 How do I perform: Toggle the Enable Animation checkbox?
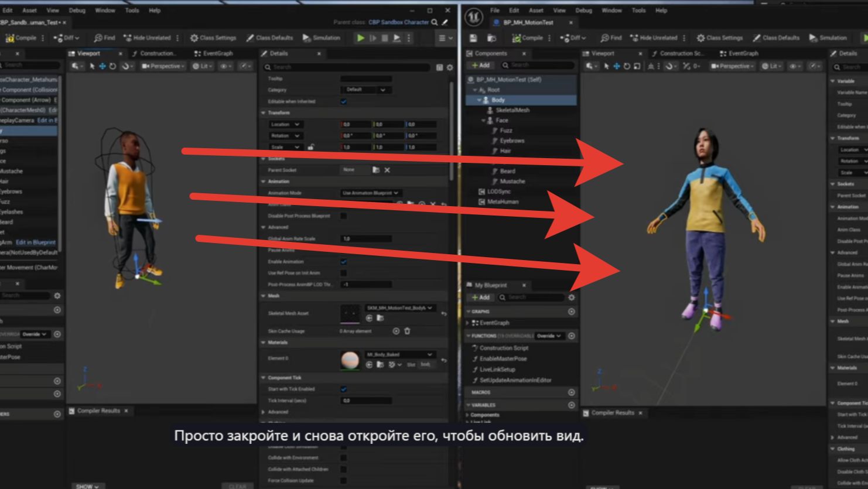(x=344, y=262)
